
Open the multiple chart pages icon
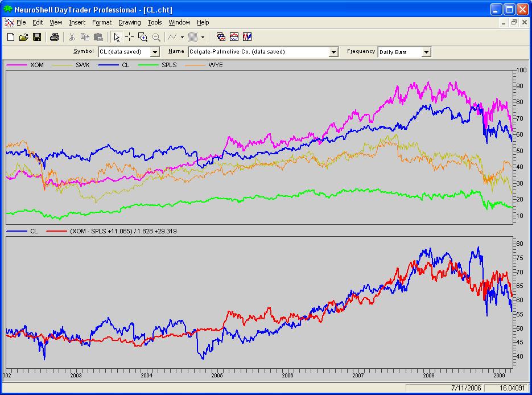(221, 37)
